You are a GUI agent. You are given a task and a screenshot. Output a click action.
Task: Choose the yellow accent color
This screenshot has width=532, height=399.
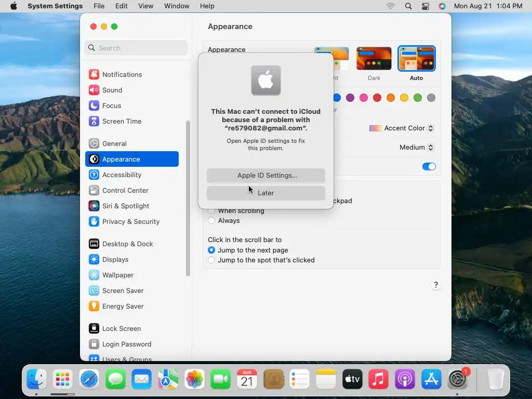click(x=404, y=98)
